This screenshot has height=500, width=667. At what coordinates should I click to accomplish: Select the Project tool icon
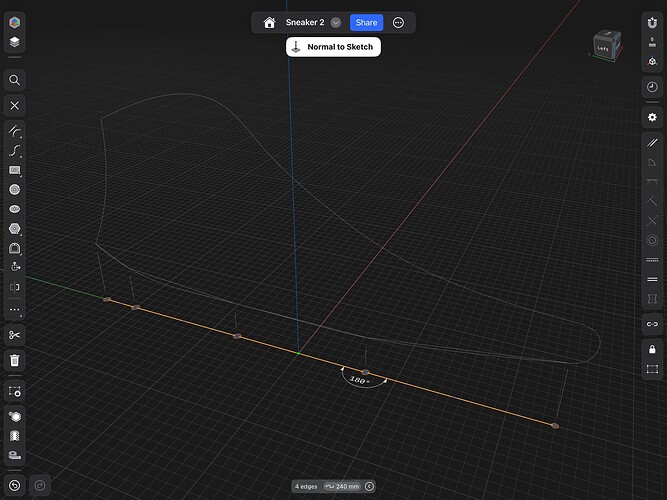click(14, 416)
